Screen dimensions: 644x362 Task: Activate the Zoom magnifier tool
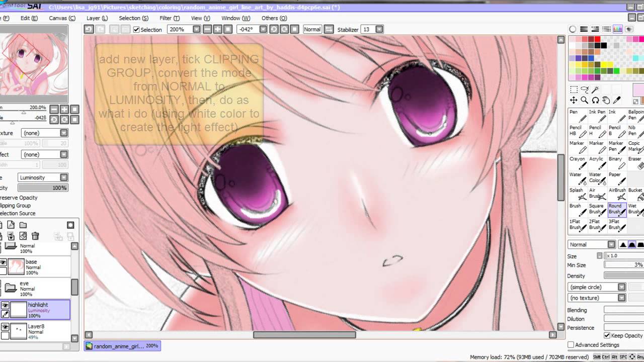point(585,101)
